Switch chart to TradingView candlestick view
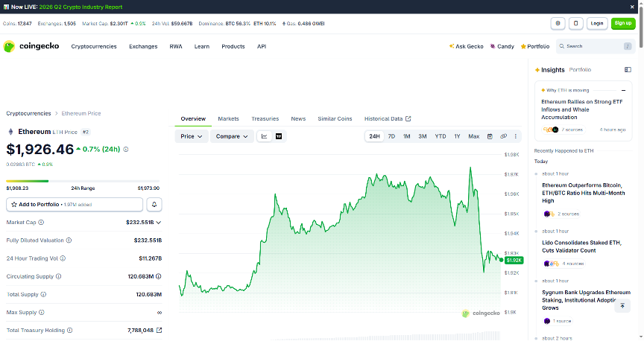Screen dimensions: 644x341 click(279, 136)
